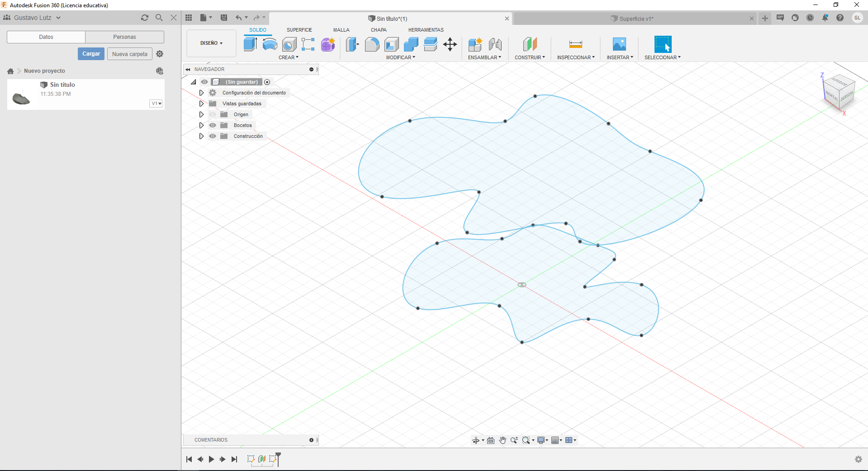Hide the Construcción folder
This screenshot has width=868, height=471.
213,136
